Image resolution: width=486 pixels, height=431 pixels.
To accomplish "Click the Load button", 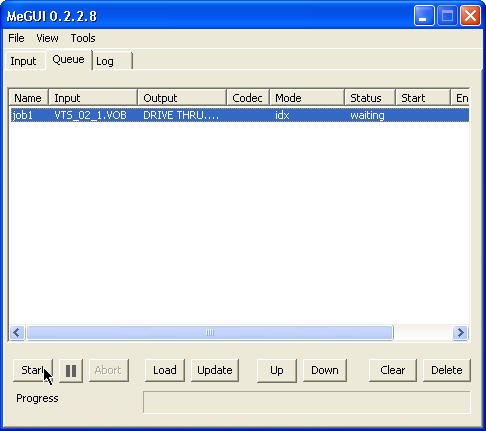I will click(165, 370).
